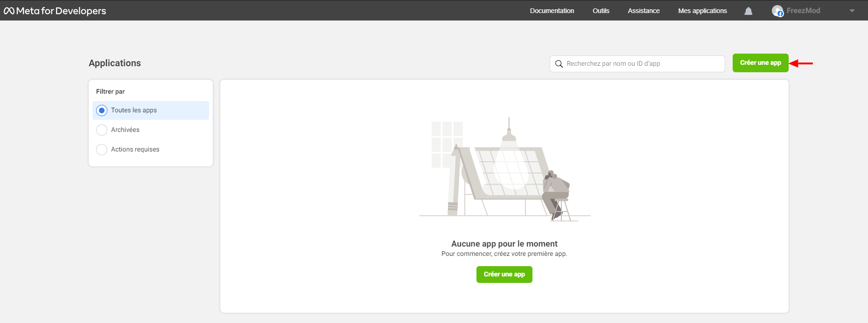Open the Assistance menu item
Viewport: 868px width, 323px height.
[x=644, y=11]
